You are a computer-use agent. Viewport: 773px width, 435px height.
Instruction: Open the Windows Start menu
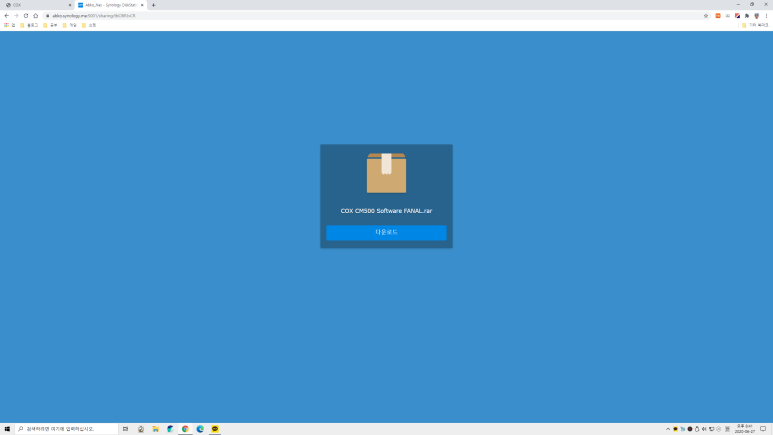(x=7, y=429)
